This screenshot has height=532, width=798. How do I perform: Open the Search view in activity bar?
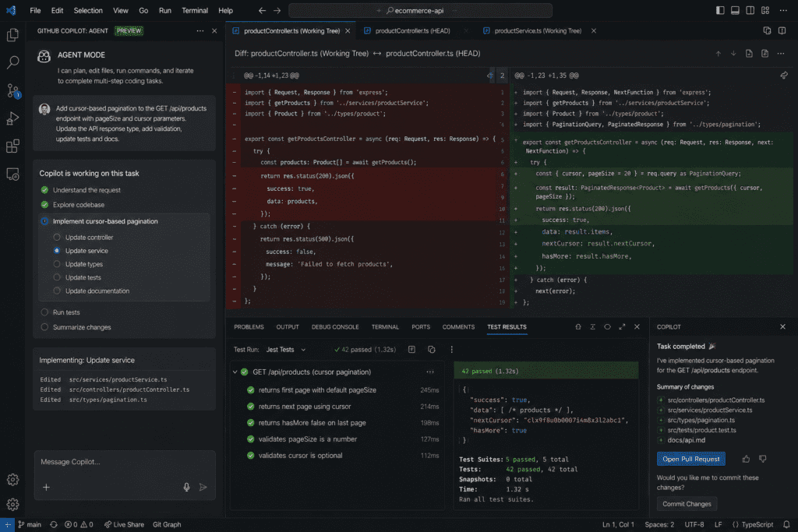pos(12,62)
